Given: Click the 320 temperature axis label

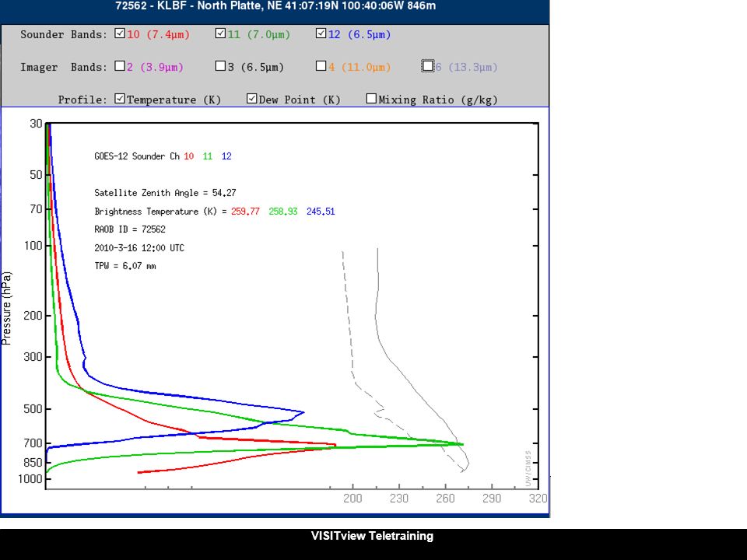Looking at the screenshot, I should (538, 499).
